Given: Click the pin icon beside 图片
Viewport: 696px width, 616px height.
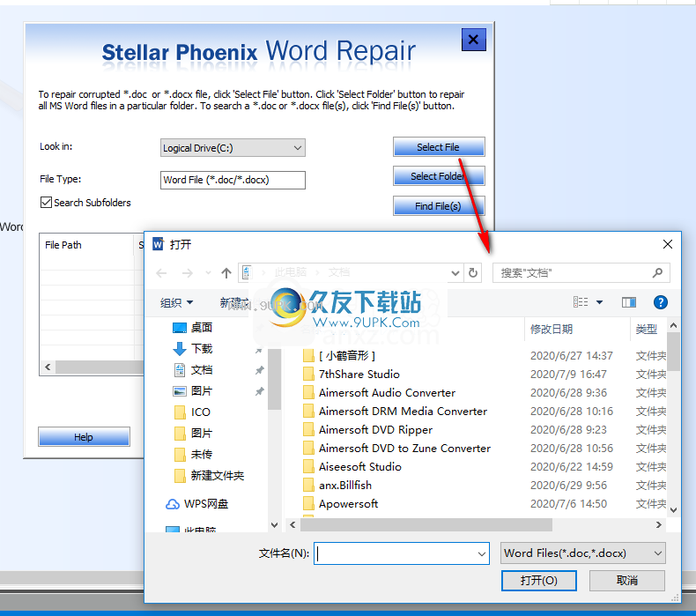Looking at the screenshot, I should [x=260, y=391].
